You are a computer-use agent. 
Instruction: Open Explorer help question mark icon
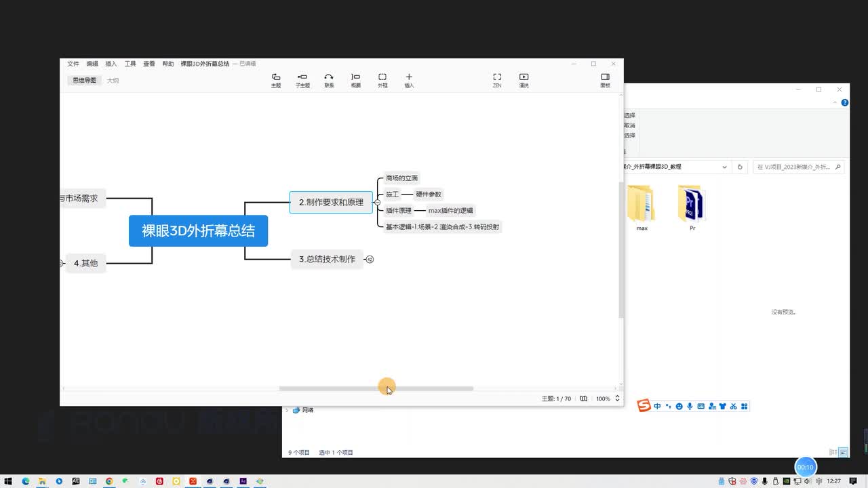[845, 103]
